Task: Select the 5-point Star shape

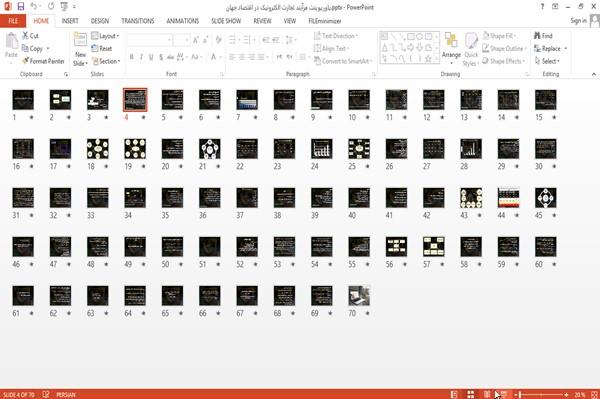Action: tap(428, 59)
